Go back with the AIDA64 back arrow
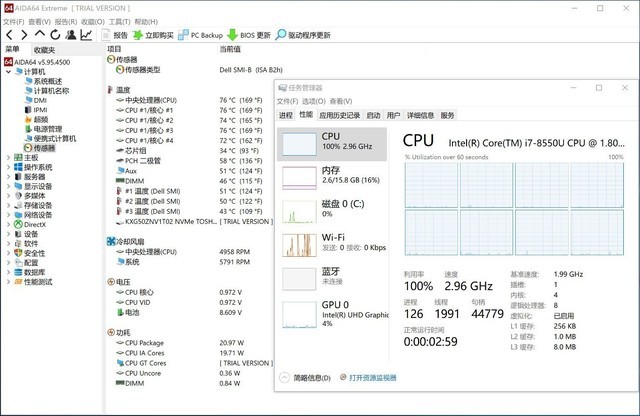This screenshot has width=640, height=416. (x=9, y=35)
